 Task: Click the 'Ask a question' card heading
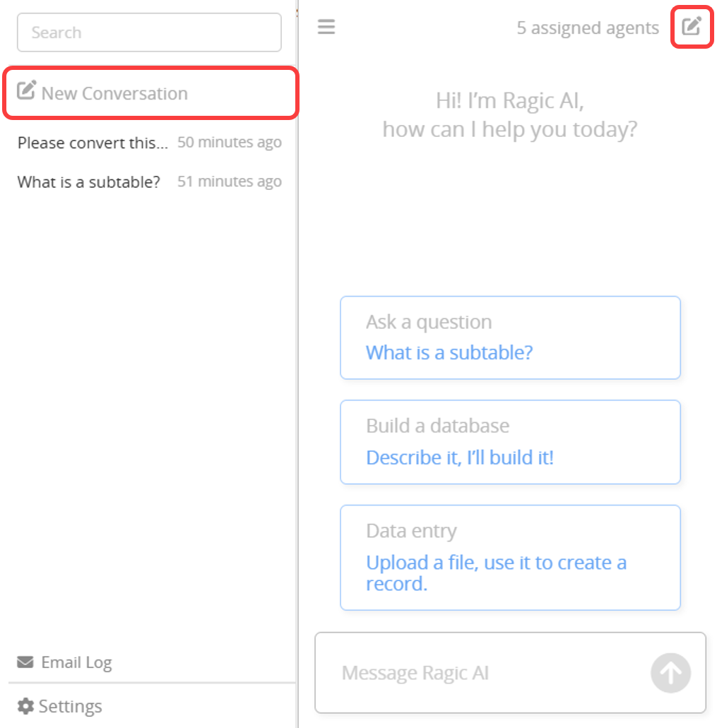coord(428,322)
